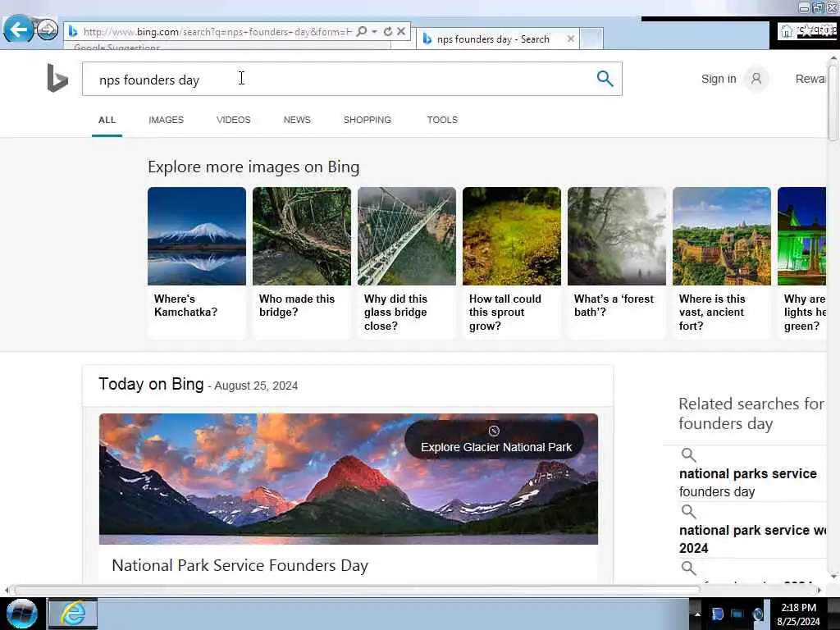Open the TOOLS menu
Image resolution: width=840 pixels, height=630 pixels.
click(442, 120)
